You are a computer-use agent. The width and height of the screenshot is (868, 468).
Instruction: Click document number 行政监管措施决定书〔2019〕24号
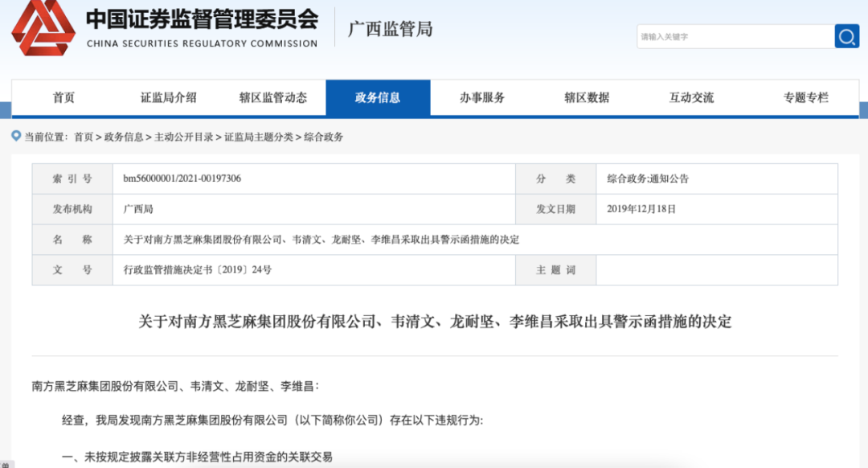click(x=197, y=269)
